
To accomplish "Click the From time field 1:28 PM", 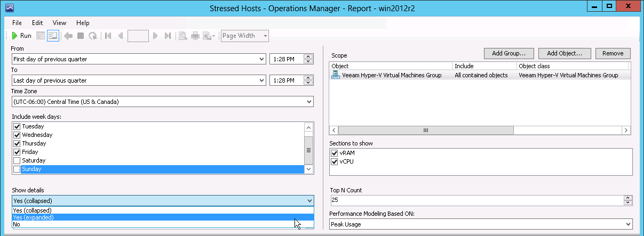I will (286, 59).
